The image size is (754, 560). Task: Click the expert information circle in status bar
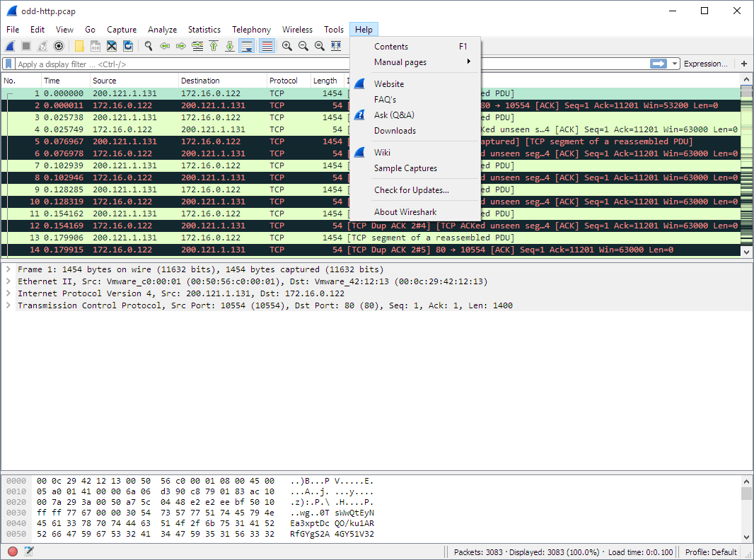click(11, 551)
